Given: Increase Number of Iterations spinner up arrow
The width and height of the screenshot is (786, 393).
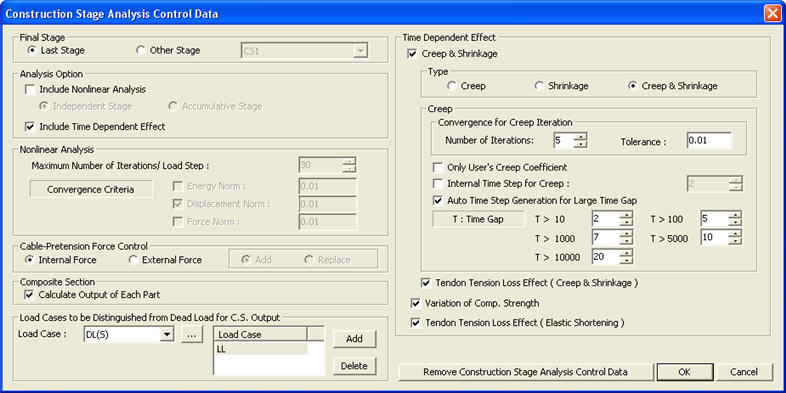Looking at the screenshot, I should (580, 137).
